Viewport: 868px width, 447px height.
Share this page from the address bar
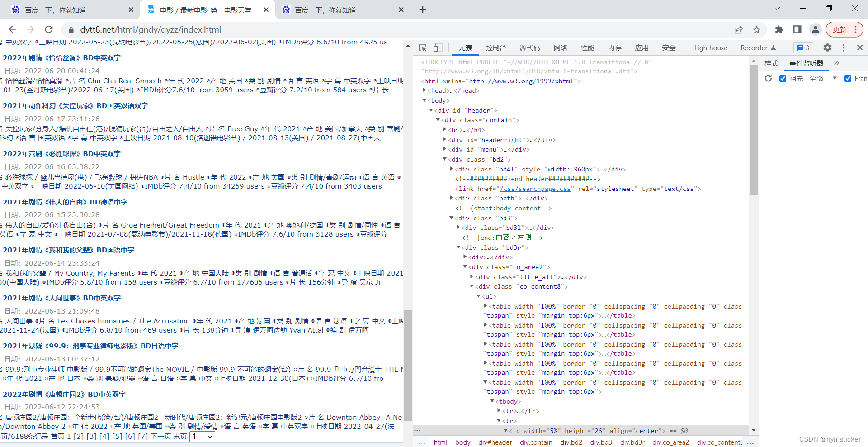[x=739, y=29]
